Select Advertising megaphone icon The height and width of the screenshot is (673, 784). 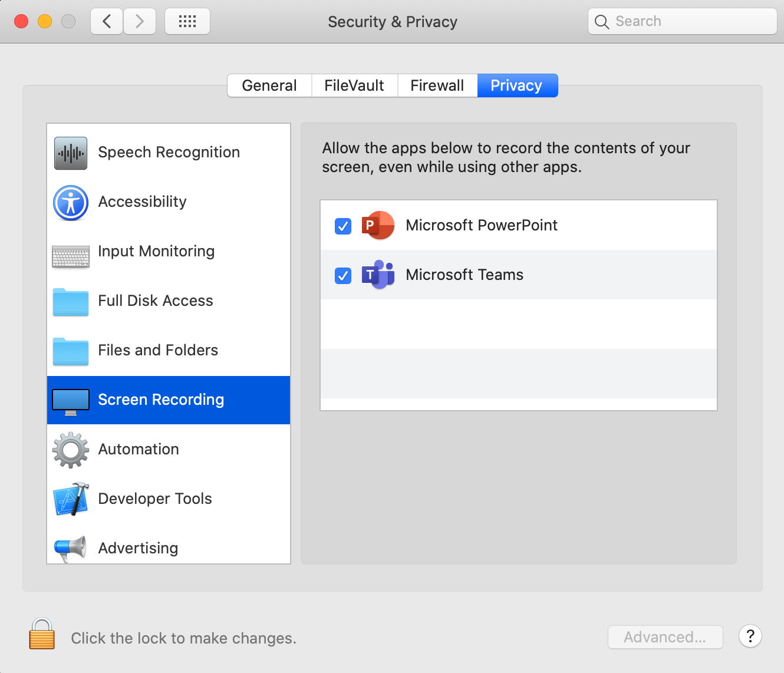(x=70, y=549)
